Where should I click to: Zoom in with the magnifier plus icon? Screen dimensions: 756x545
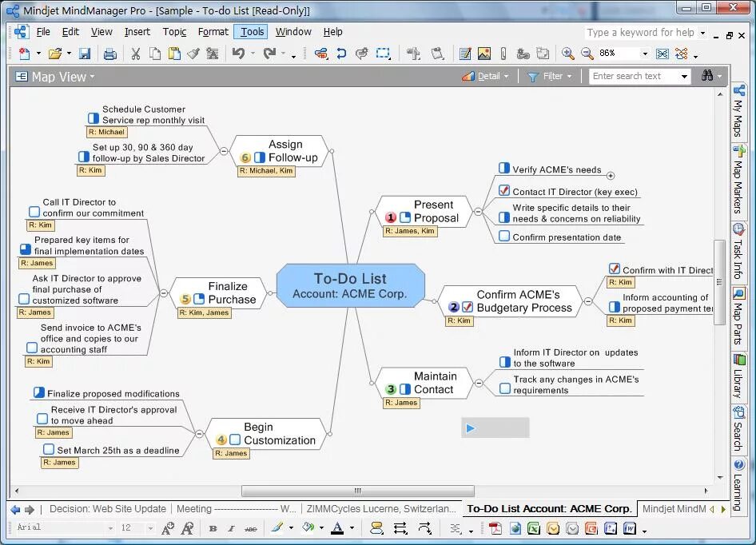568,54
